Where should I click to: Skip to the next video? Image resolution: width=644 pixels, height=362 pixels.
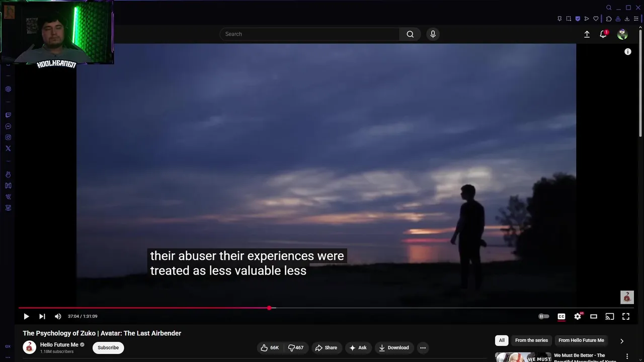coord(42,316)
